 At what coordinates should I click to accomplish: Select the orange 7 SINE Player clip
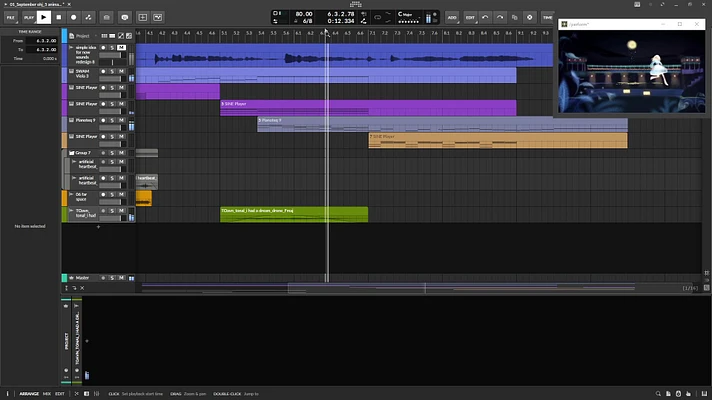coord(498,140)
